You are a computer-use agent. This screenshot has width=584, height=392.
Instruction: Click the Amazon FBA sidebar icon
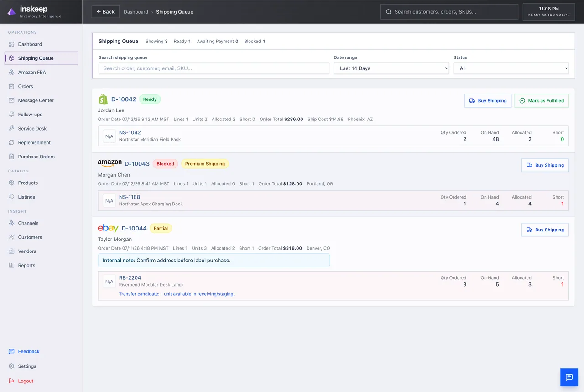click(x=11, y=73)
